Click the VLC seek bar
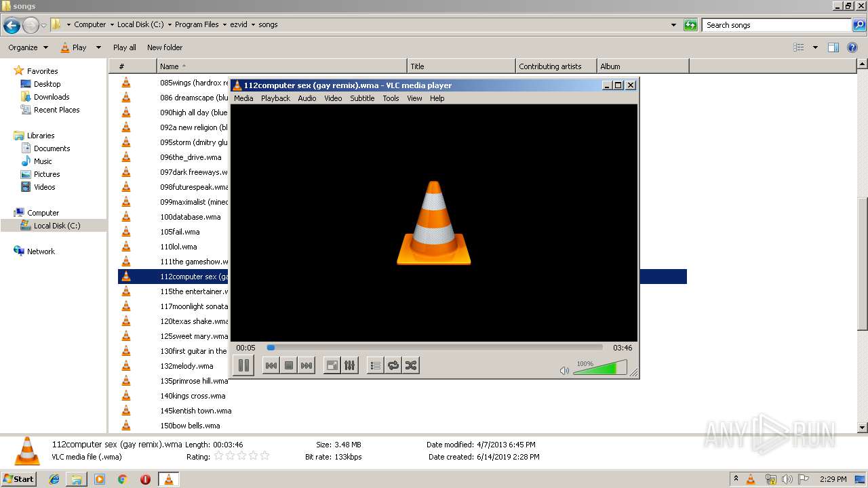This screenshot has height=488, width=868. coord(434,348)
